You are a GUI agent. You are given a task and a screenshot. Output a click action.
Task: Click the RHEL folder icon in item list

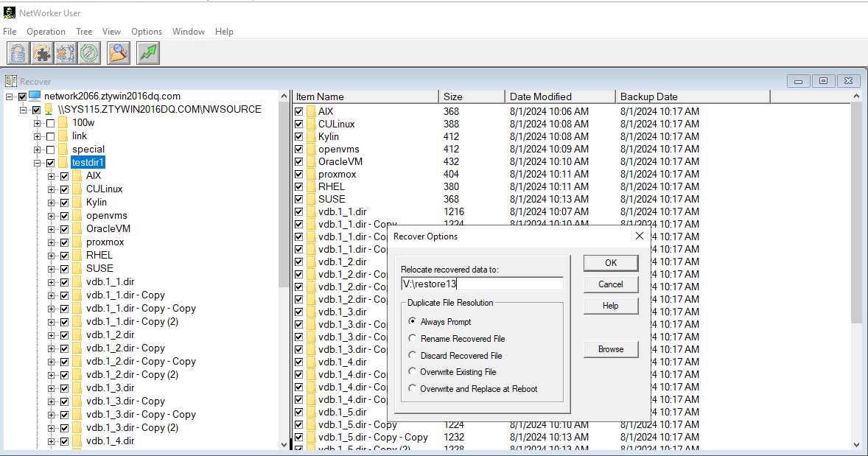310,187
